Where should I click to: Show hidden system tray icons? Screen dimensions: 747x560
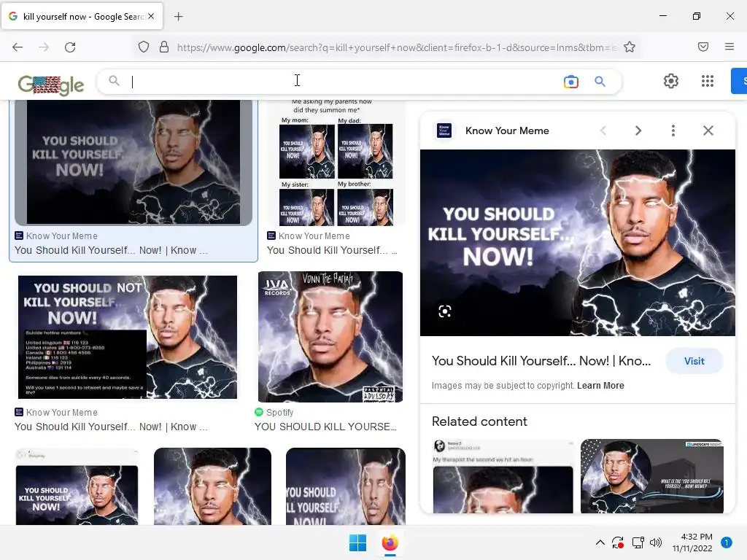[600, 542]
